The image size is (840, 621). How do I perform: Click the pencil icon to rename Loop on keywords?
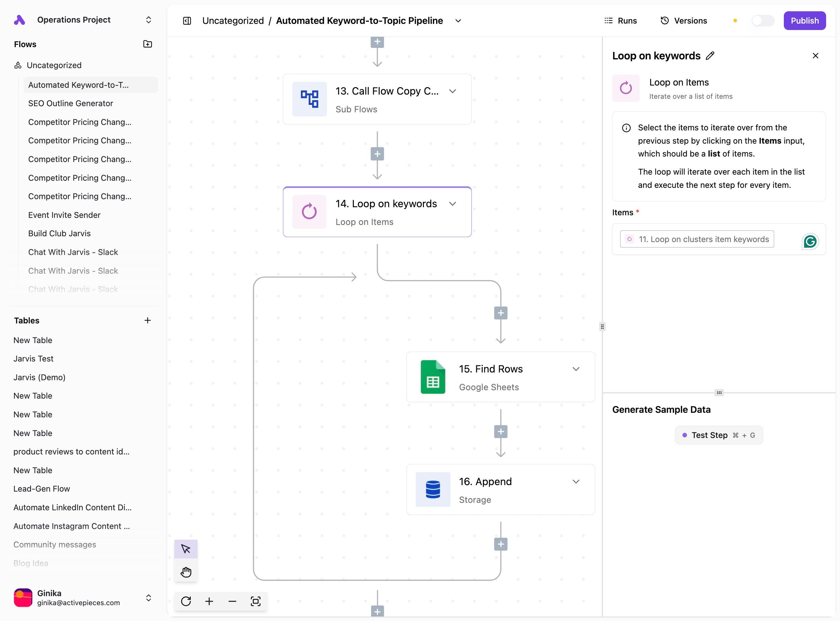pyautogui.click(x=710, y=56)
